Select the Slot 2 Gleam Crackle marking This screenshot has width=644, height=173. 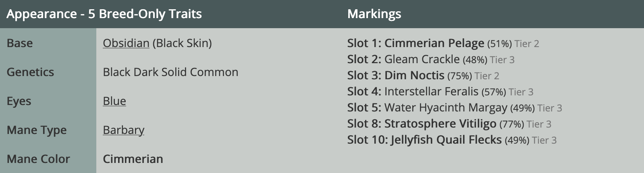coord(431,59)
